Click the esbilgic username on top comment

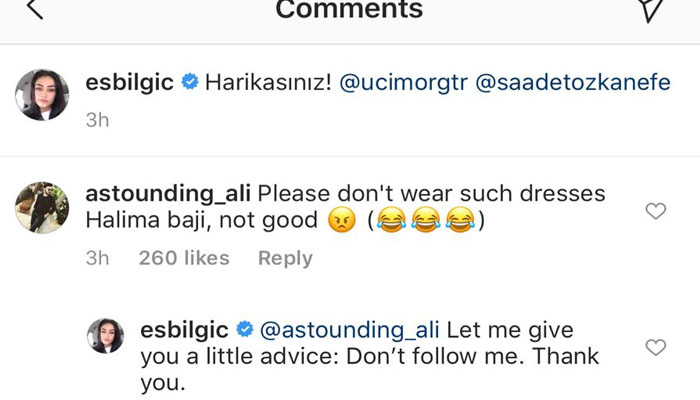tap(129, 83)
